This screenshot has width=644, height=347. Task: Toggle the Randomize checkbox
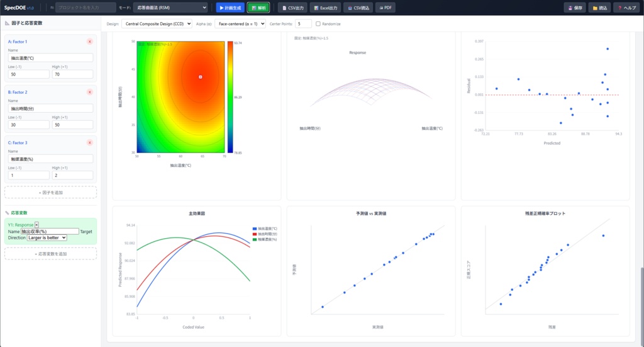[x=318, y=24]
